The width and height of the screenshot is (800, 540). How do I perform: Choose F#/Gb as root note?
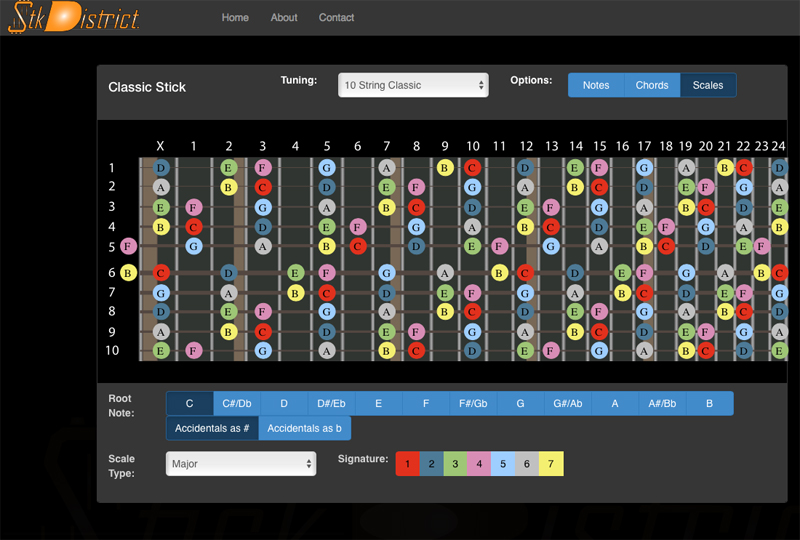point(473,404)
